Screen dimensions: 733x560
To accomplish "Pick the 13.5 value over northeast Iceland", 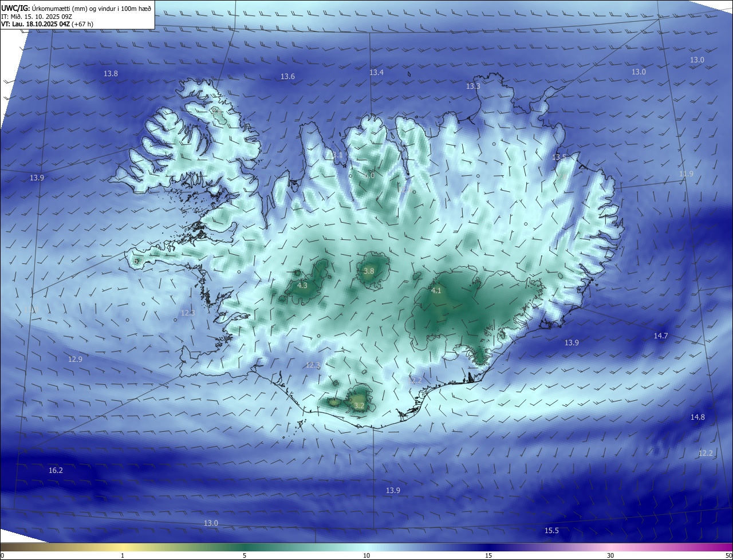I will [559, 157].
